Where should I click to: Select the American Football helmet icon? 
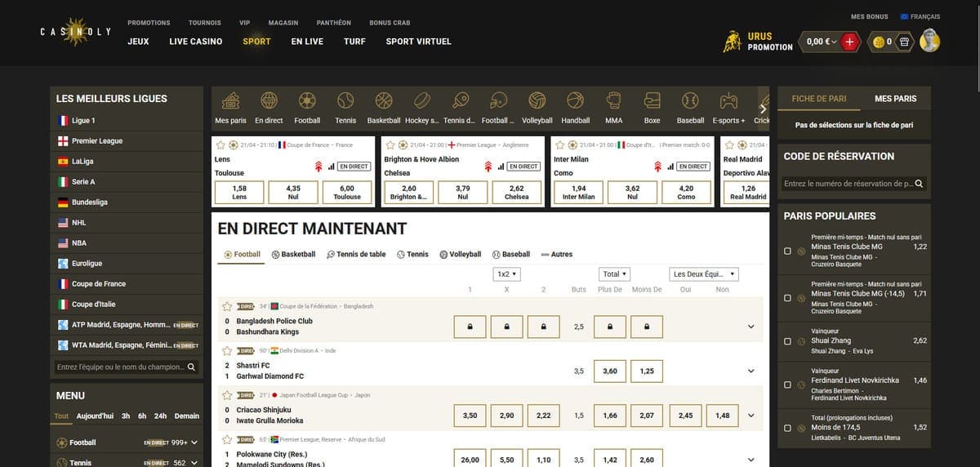498,100
